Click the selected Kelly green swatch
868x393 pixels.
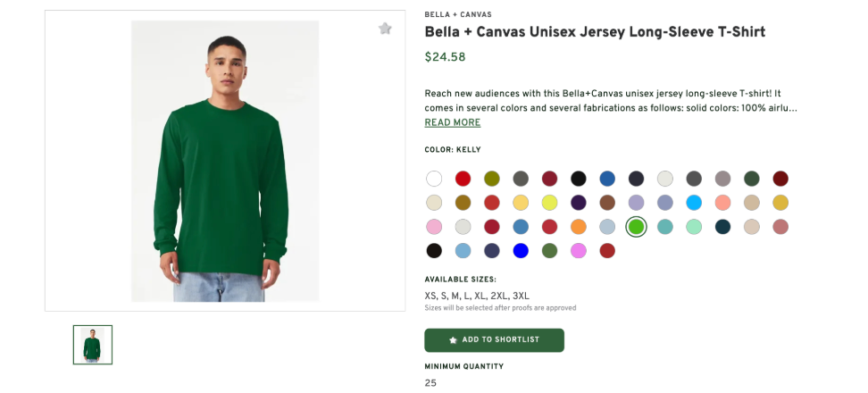coord(636,227)
